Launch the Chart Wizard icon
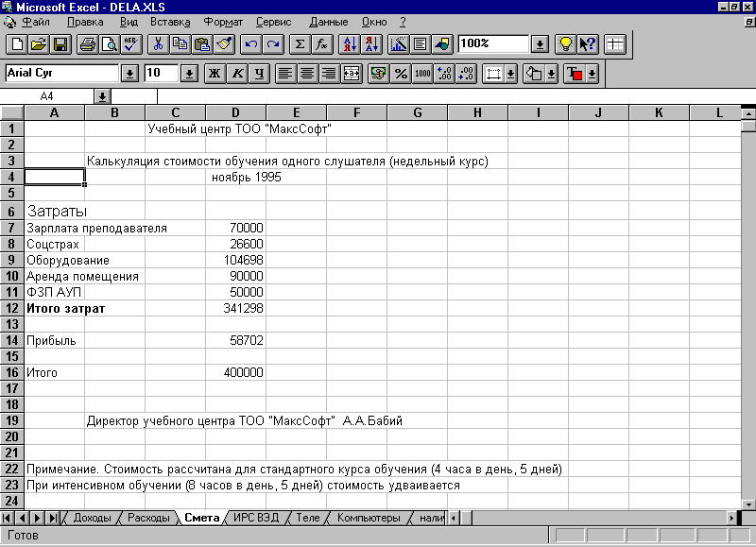 pos(398,44)
